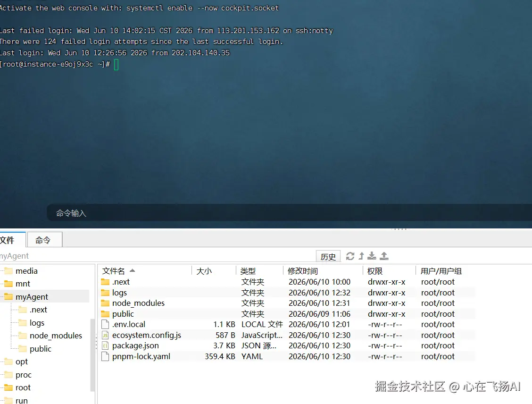Screen dimensions: 532x404
Task: Select the .env.local file icon
Action: [105, 325]
